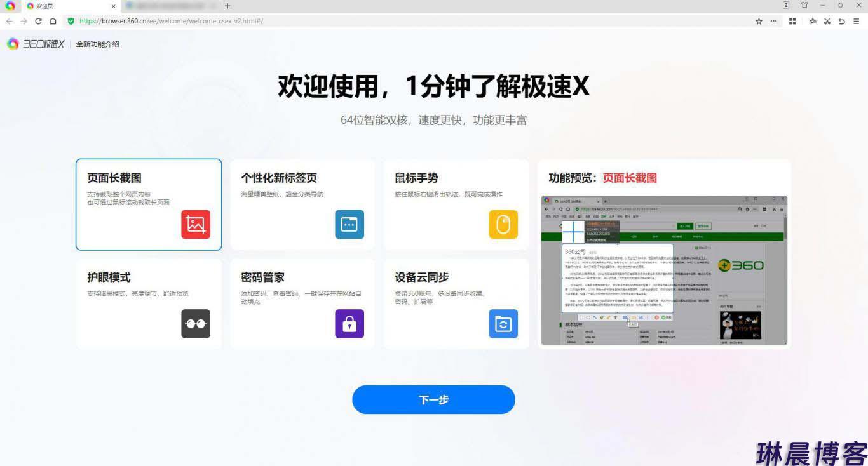The height and width of the screenshot is (466, 868).
Task: Click the 支持暗黑模式，亮度调节 description
Action: coord(138,294)
